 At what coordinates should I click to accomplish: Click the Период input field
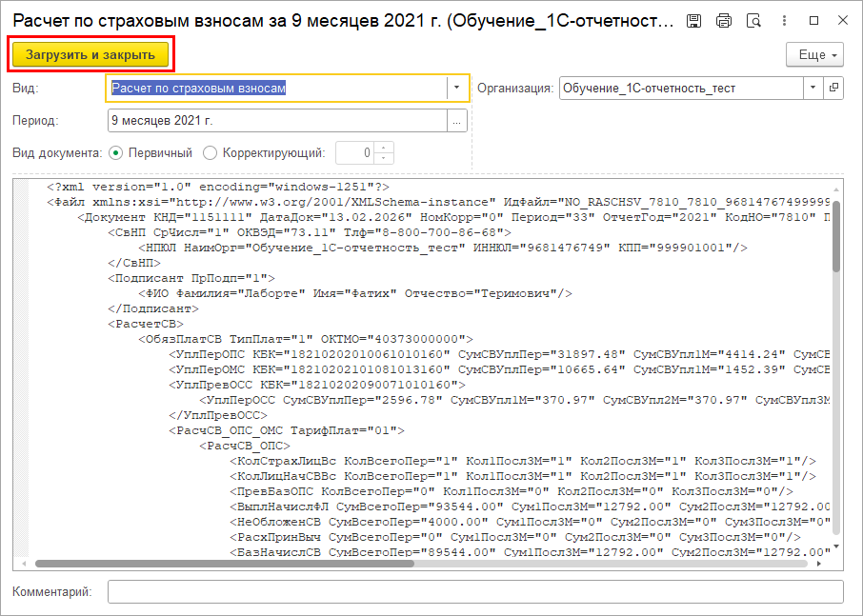click(276, 121)
